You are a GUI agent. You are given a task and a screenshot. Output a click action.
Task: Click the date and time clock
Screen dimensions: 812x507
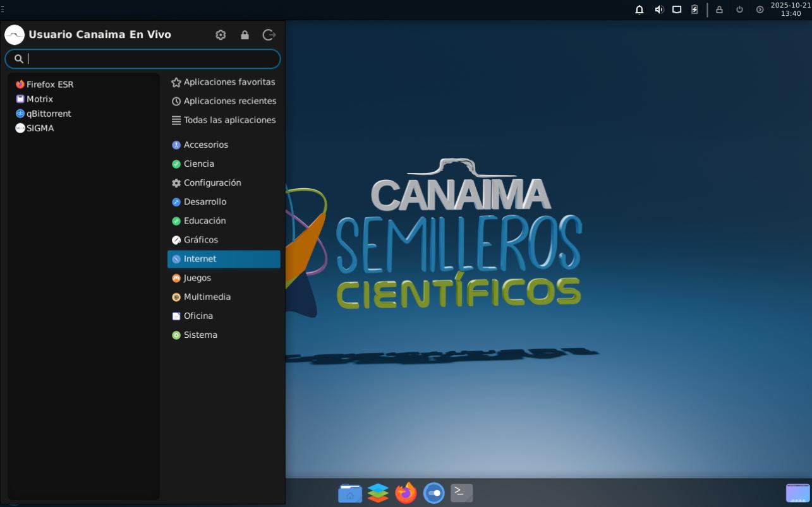click(790, 9)
